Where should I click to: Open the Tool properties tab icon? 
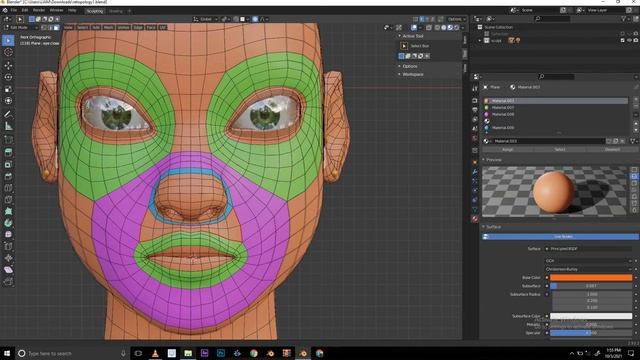pyautogui.click(x=475, y=88)
